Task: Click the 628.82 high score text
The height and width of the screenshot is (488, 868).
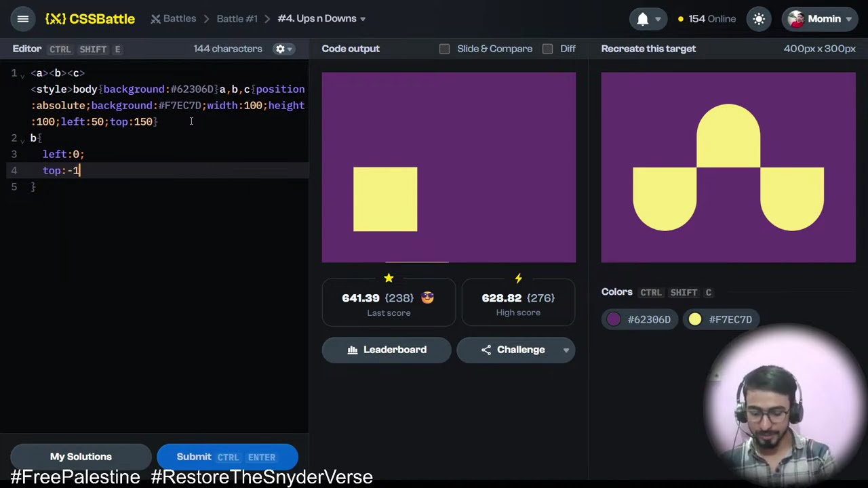Action: click(x=501, y=298)
